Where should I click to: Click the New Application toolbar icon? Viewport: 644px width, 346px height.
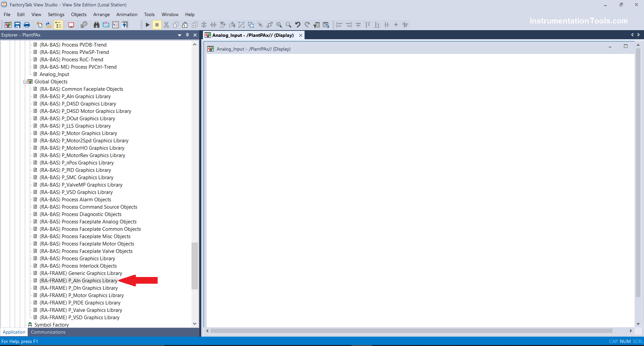(39, 25)
